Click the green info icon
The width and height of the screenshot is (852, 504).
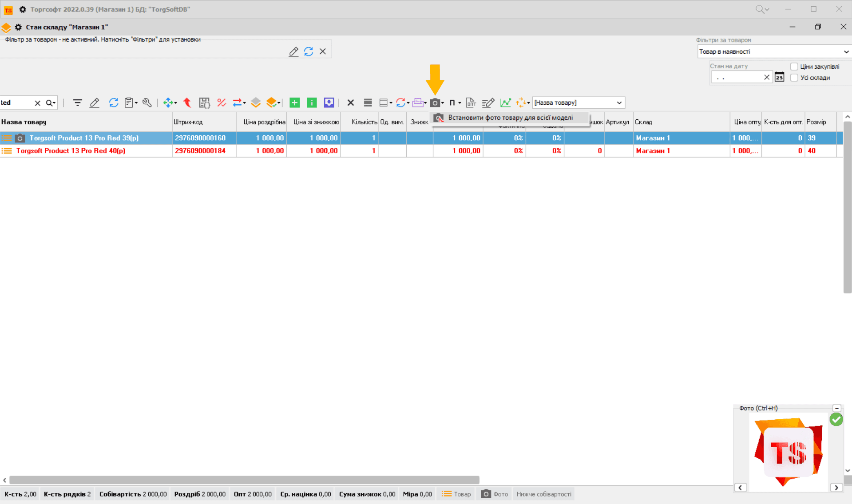312,102
